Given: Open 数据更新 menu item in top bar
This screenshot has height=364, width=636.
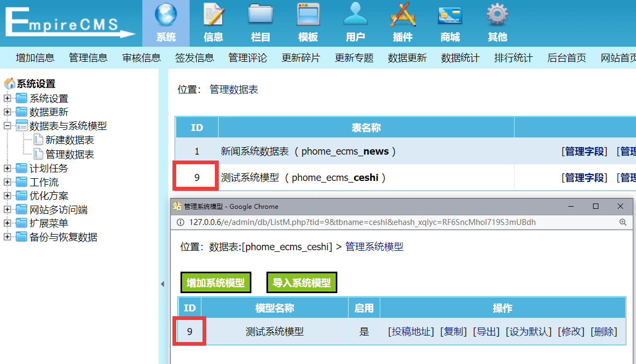Looking at the screenshot, I should coord(407,58).
